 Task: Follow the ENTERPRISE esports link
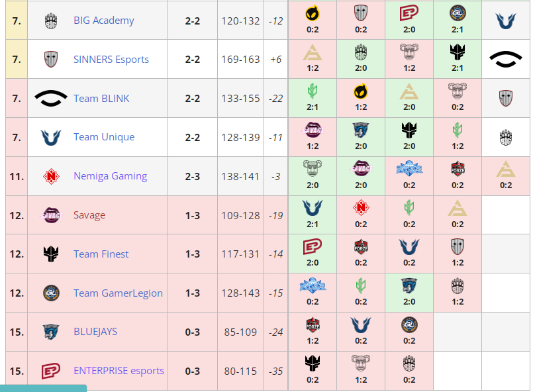pyautogui.click(x=119, y=371)
